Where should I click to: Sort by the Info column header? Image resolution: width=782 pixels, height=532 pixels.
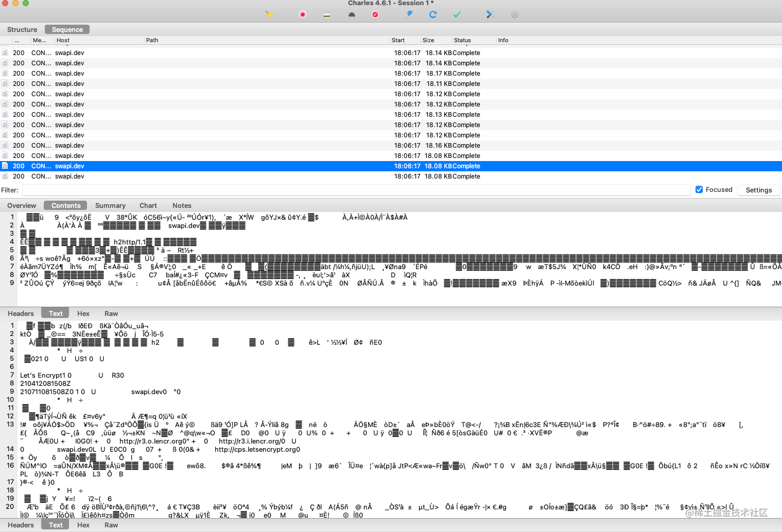coord(638,40)
